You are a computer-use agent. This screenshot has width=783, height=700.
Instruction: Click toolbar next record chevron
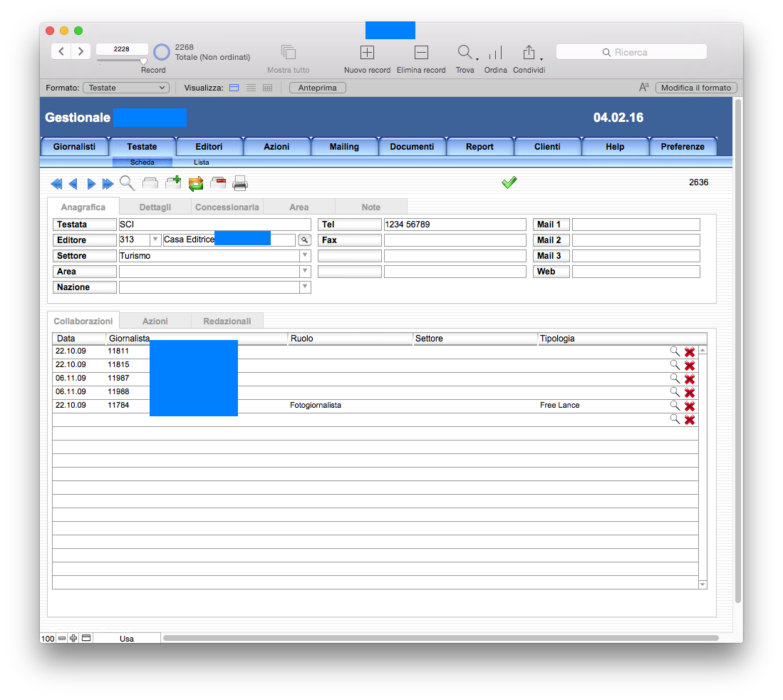(81, 51)
